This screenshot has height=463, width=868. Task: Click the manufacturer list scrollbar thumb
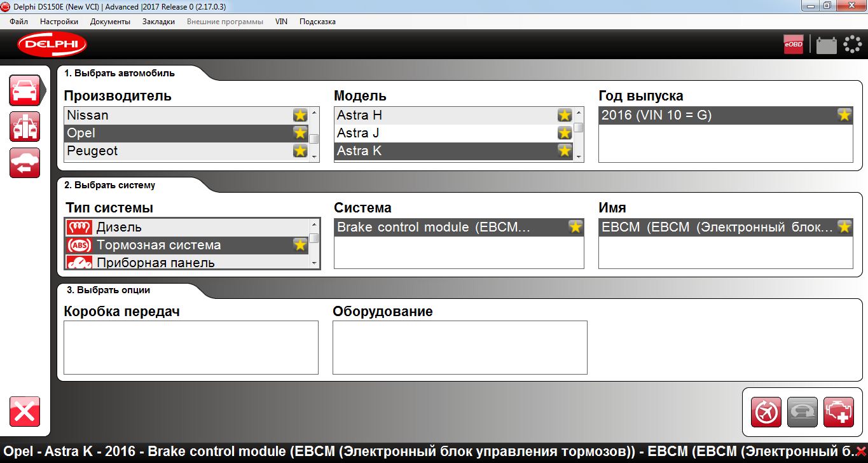tap(314, 139)
